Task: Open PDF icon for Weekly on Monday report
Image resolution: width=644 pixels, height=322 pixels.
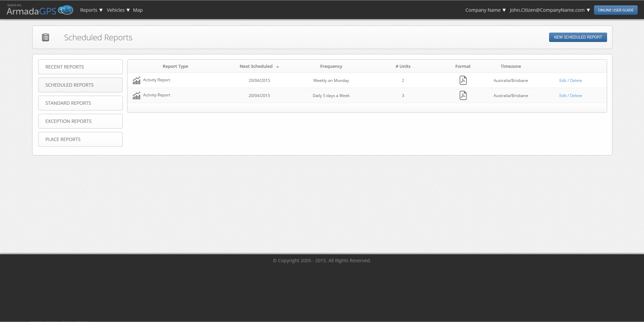Action: (463, 80)
